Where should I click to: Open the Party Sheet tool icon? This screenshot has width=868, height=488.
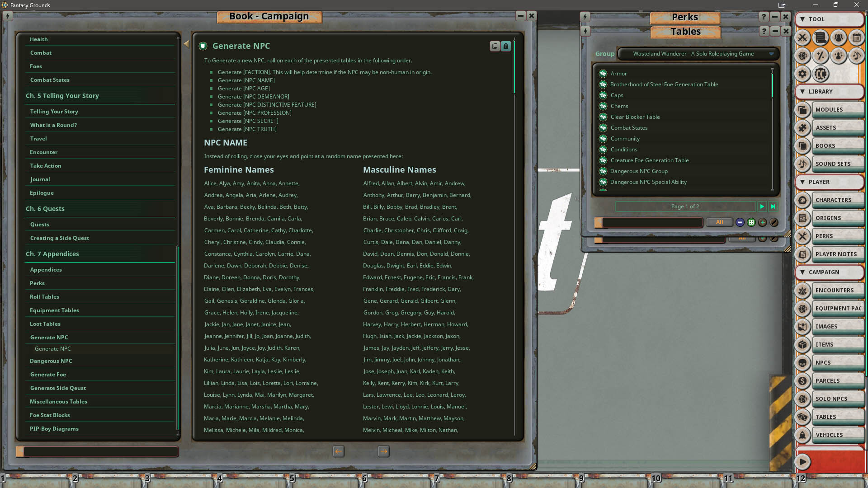(x=839, y=38)
